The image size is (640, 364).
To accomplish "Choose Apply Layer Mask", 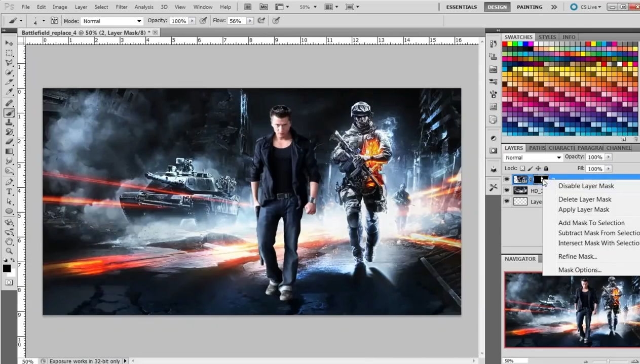I will 584,210.
